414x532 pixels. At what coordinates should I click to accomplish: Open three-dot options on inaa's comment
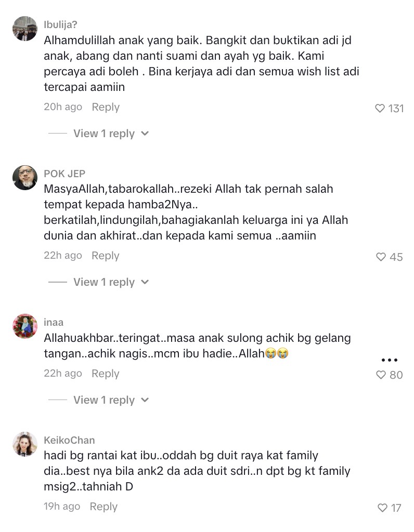[x=389, y=360]
